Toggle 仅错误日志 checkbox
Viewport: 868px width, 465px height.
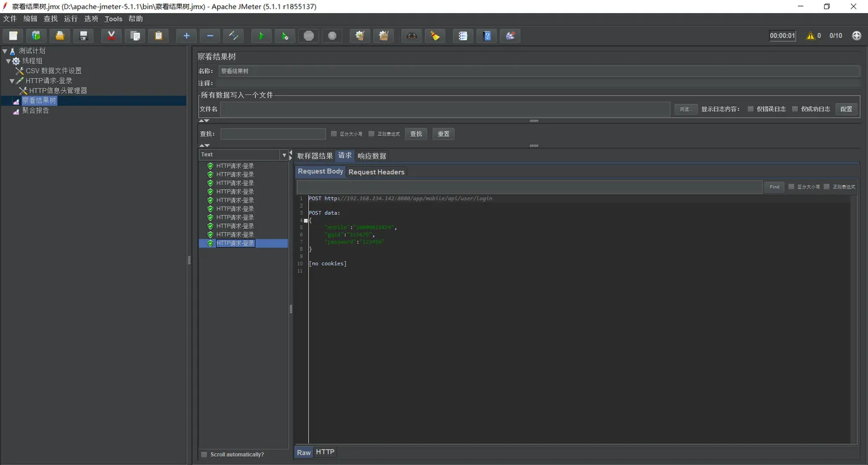[x=750, y=109]
